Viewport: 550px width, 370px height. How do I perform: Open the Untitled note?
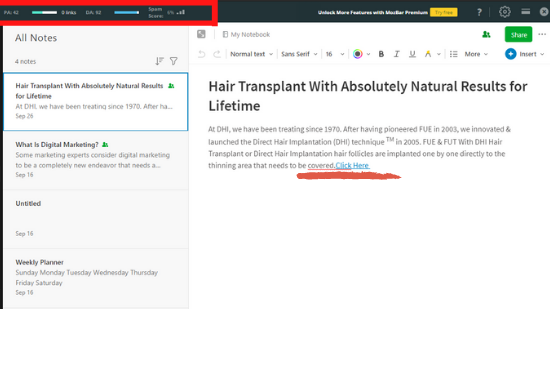point(95,219)
